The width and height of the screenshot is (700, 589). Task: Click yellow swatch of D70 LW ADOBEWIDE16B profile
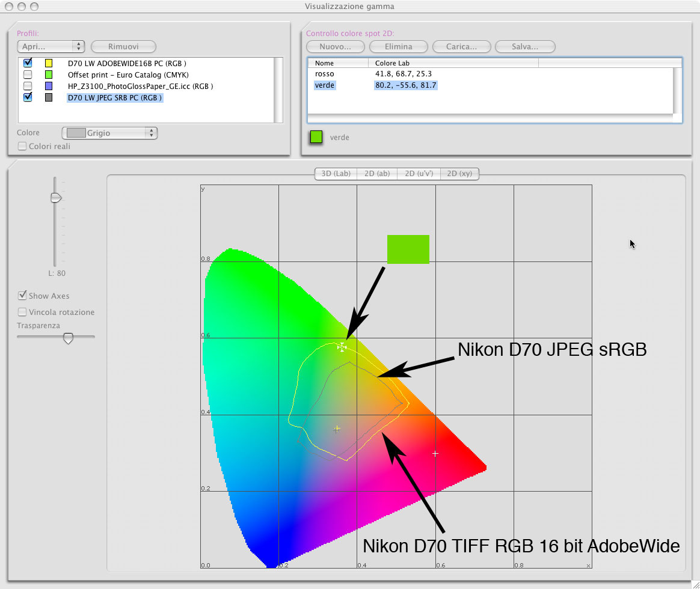(49, 63)
